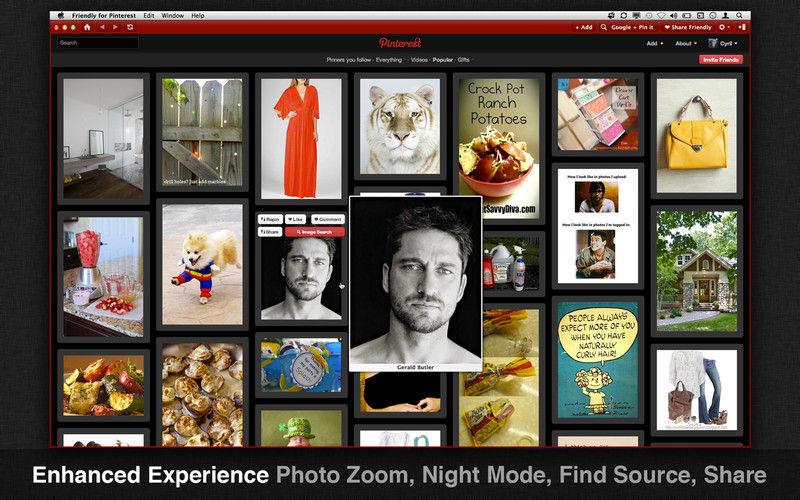Click the Pinterest logo
The height and width of the screenshot is (500, 800).
(400, 43)
